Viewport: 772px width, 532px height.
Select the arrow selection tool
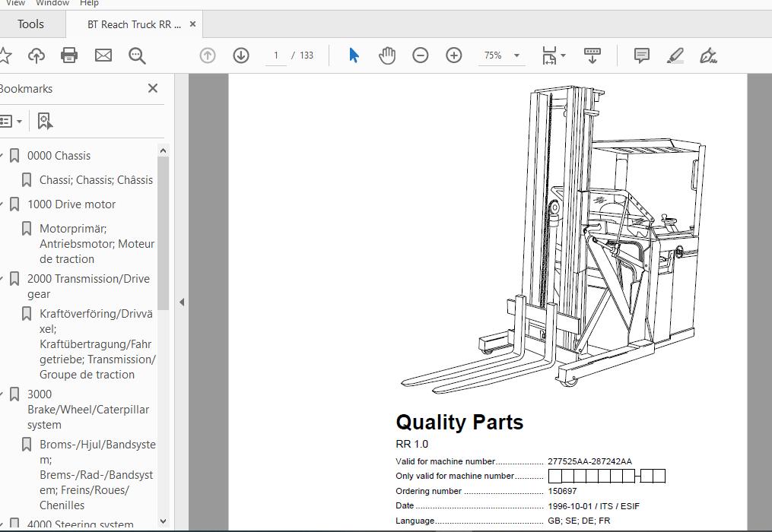354,55
